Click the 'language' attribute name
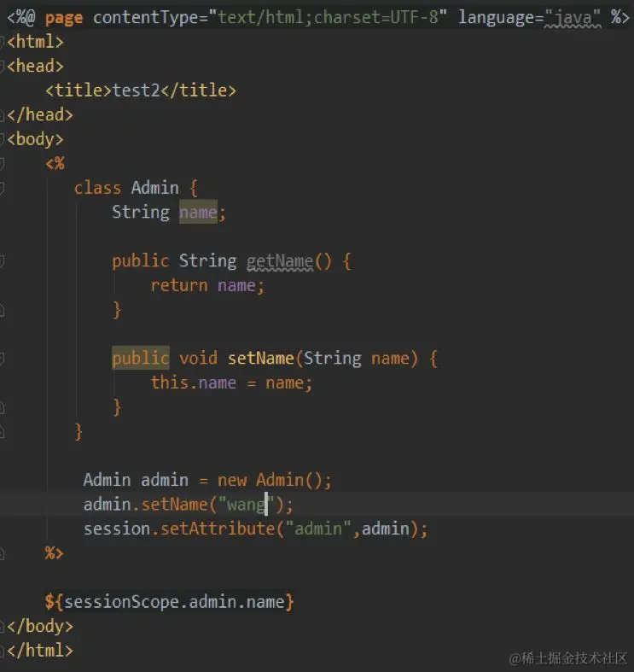 tap(496, 18)
